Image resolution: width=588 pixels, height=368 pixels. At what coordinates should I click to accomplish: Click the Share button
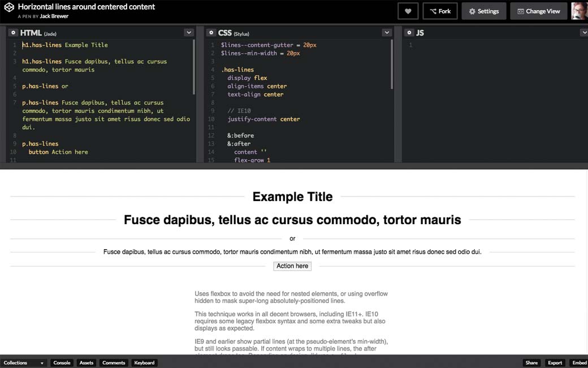531,363
